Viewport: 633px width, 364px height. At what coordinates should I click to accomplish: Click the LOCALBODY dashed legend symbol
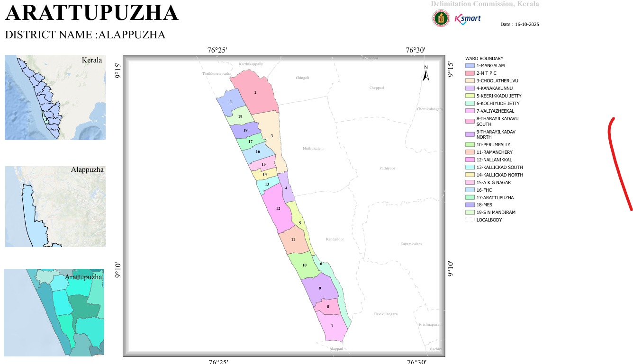pos(470,220)
